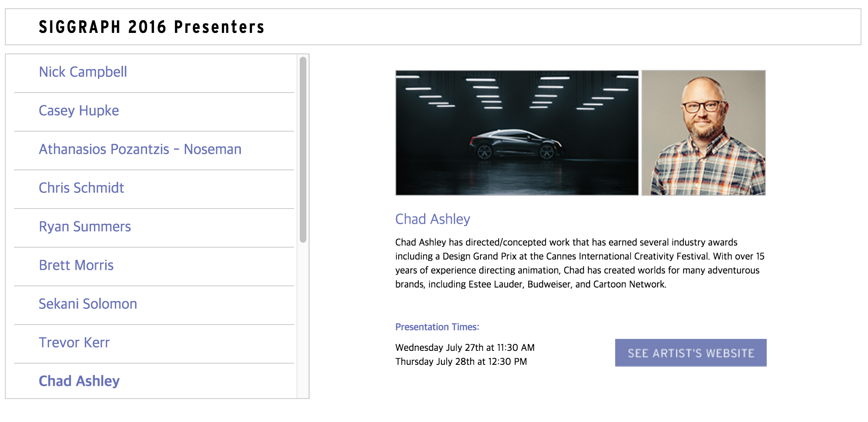Open the dark car artwork image
868x422 pixels.
click(517, 132)
